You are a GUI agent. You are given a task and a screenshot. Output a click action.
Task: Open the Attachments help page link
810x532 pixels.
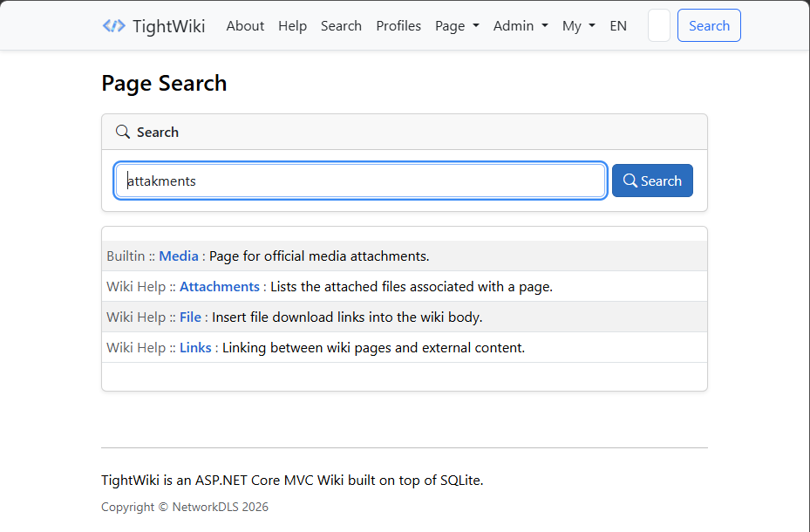click(x=220, y=287)
